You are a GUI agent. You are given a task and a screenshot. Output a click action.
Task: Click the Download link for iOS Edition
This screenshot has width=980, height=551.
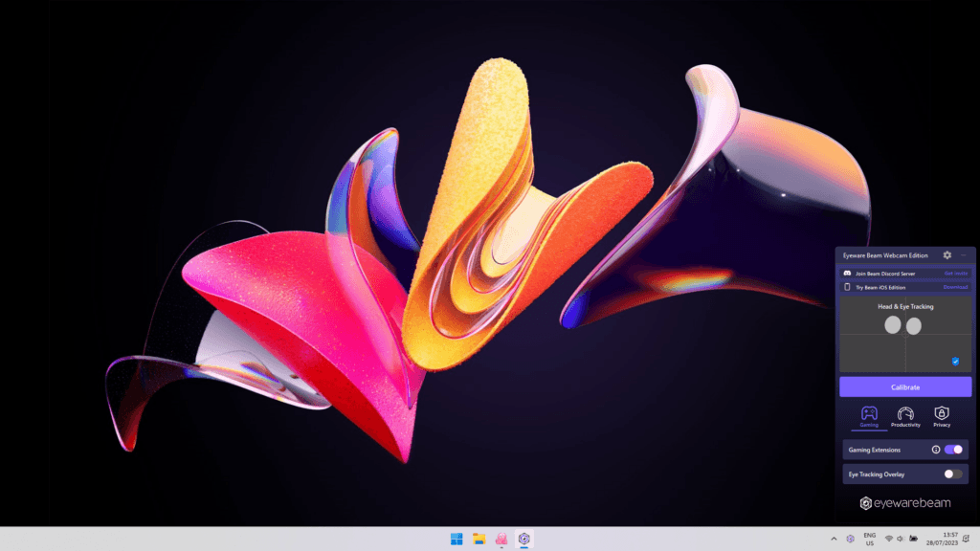(955, 287)
